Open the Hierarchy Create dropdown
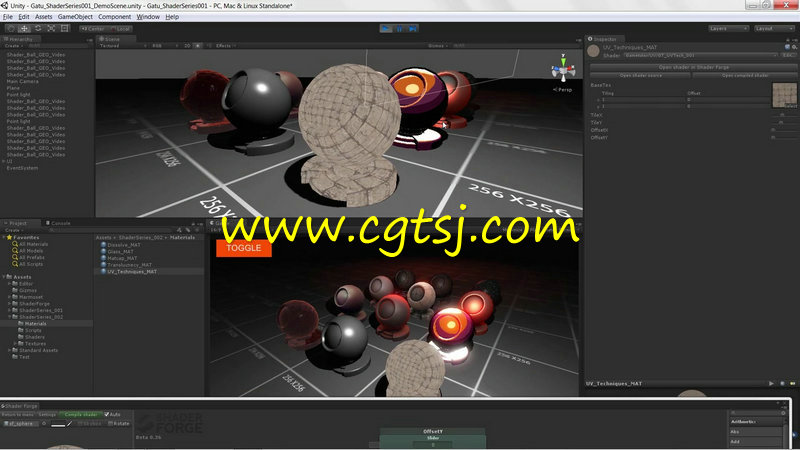 pos(13,46)
